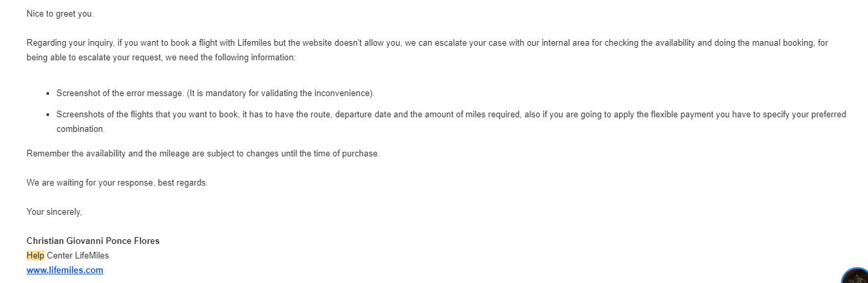This screenshot has height=283, width=868.
Task: Click the name Christian Giovanni Ponce Flores
Action: [93, 241]
